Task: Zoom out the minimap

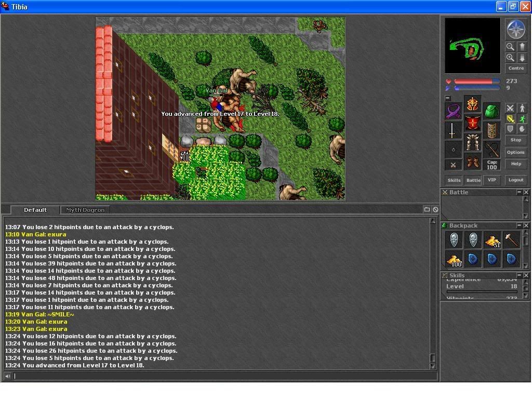Action: pos(510,46)
